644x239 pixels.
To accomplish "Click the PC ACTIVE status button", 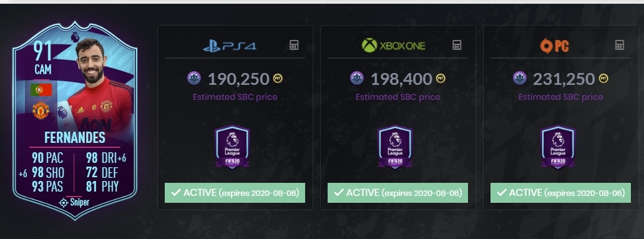I will click(x=560, y=193).
